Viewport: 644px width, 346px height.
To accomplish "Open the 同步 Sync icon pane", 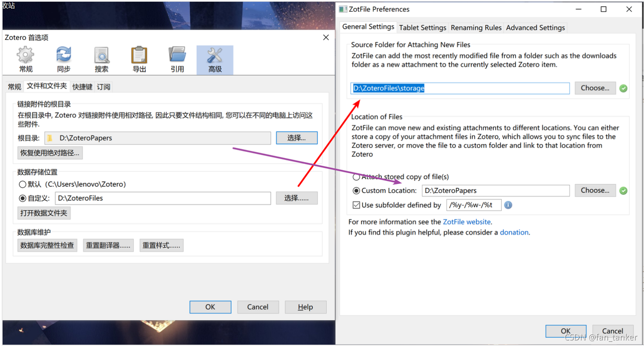I will (x=64, y=60).
